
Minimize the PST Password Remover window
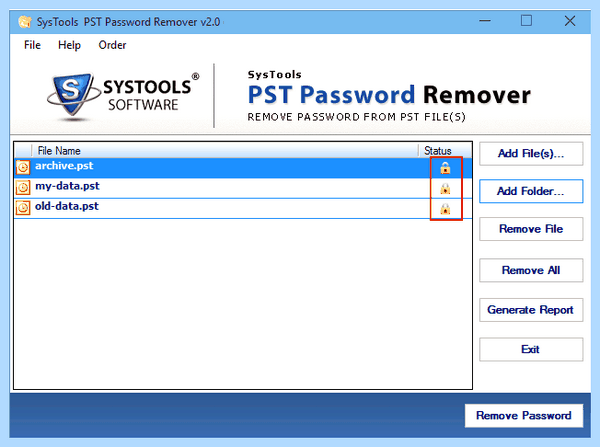pyautogui.click(x=485, y=21)
